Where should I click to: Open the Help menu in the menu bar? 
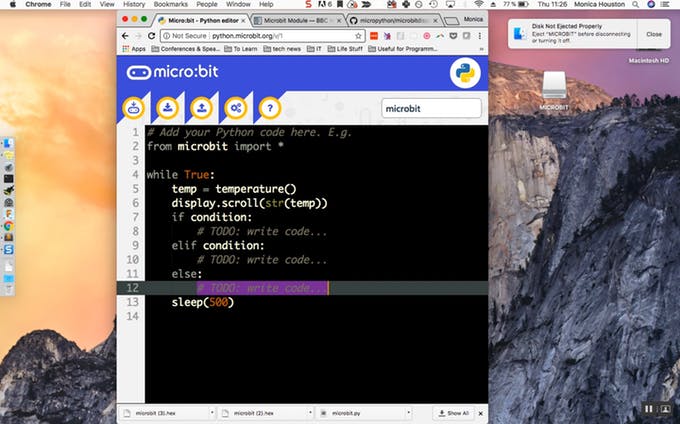click(266, 4)
